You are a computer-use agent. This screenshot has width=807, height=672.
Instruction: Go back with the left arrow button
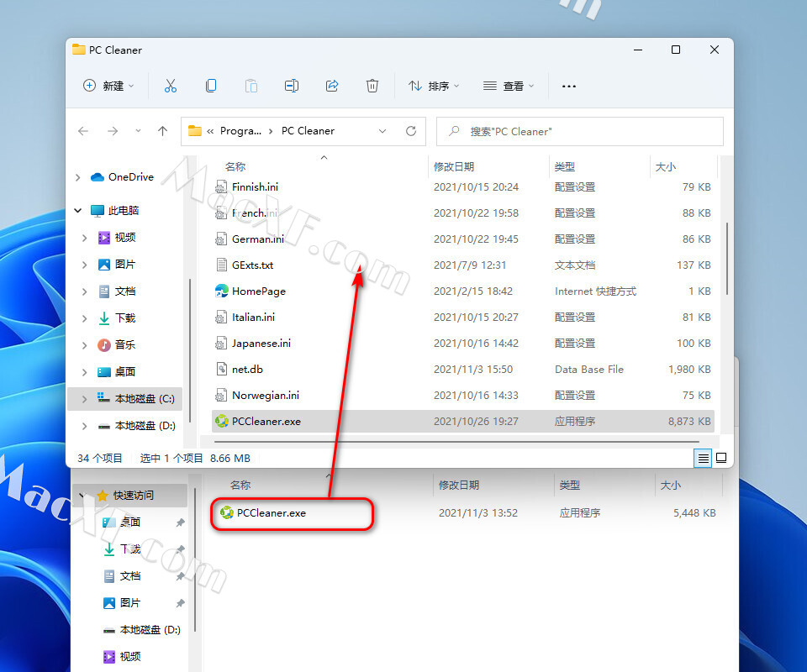(x=83, y=131)
